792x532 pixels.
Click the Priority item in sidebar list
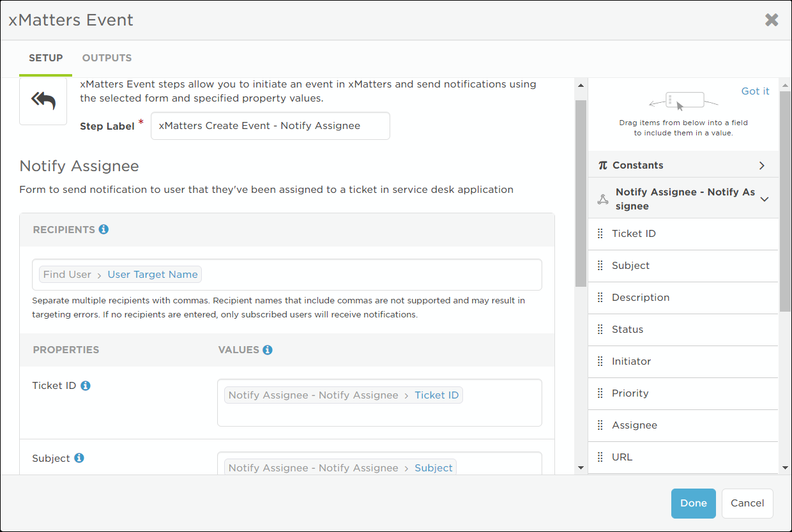tap(683, 393)
